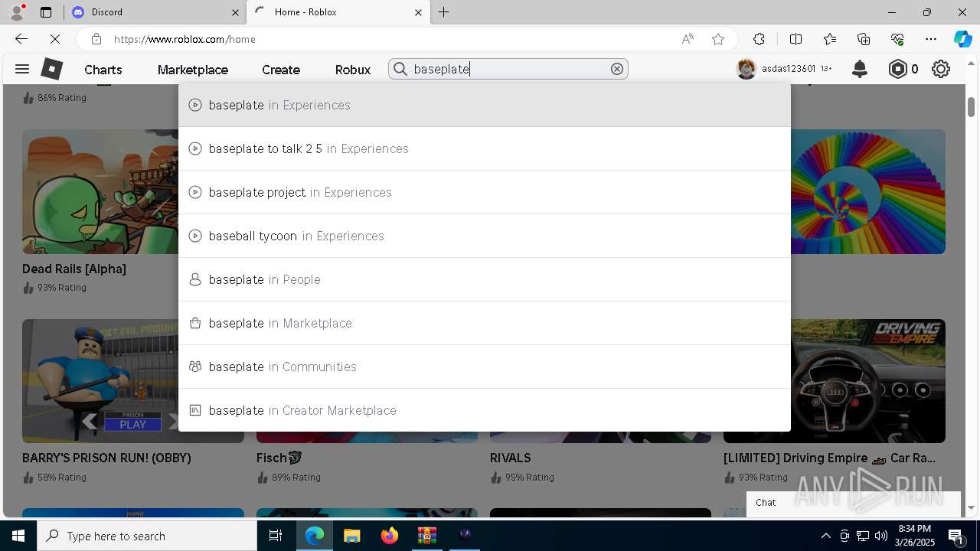Open the RIVALS game title
The image size is (980, 551).
click(x=511, y=458)
